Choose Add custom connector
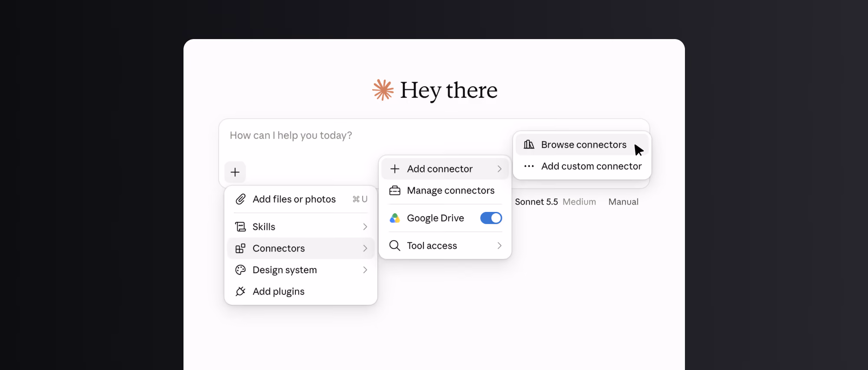Viewport: 868px width, 370px height. [582, 166]
